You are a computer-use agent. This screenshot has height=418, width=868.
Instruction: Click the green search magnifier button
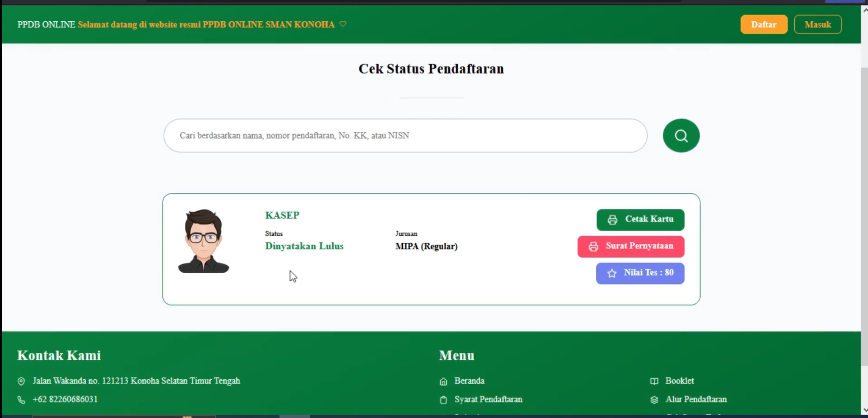(681, 135)
